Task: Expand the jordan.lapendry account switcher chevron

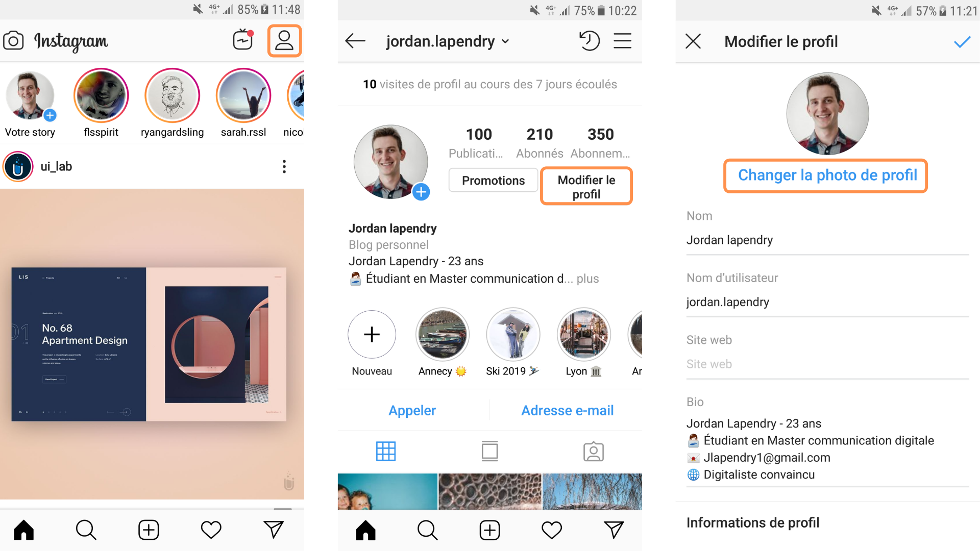Action: coord(505,41)
